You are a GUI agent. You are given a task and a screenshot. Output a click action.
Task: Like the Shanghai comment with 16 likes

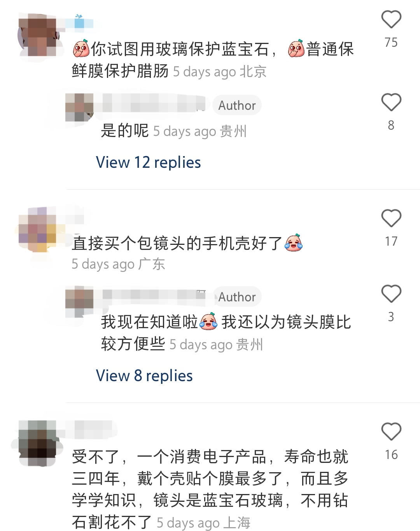(x=391, y=432)
